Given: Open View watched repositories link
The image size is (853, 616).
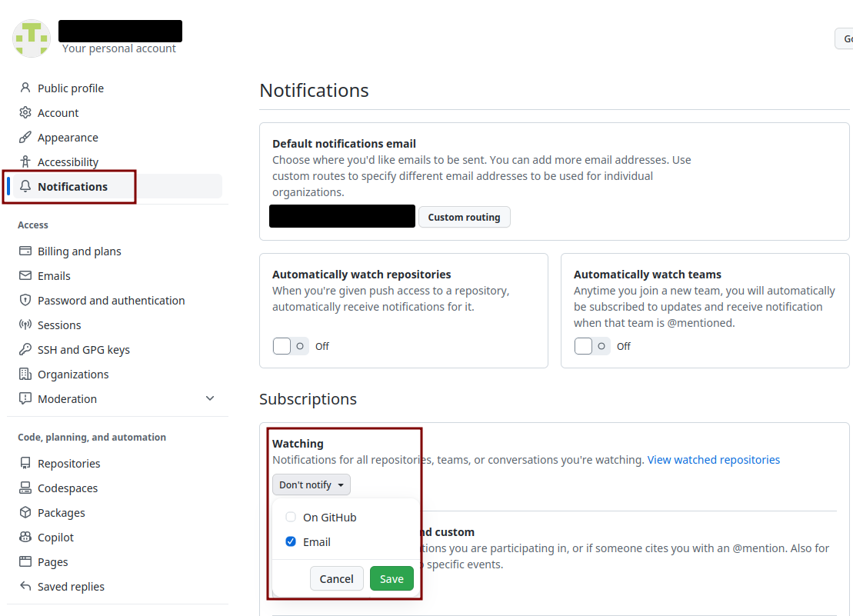Looking at the screenshot, I should click(x=713, y=459).
